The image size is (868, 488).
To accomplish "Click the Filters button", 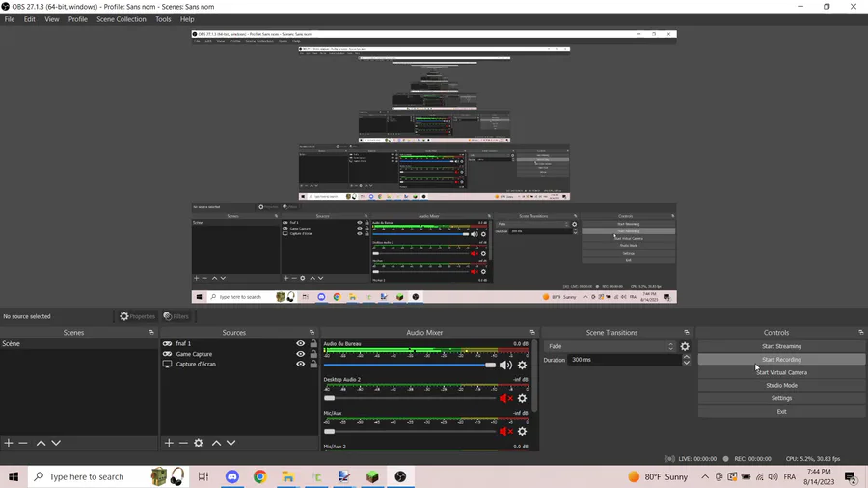I will coord(176,316).
